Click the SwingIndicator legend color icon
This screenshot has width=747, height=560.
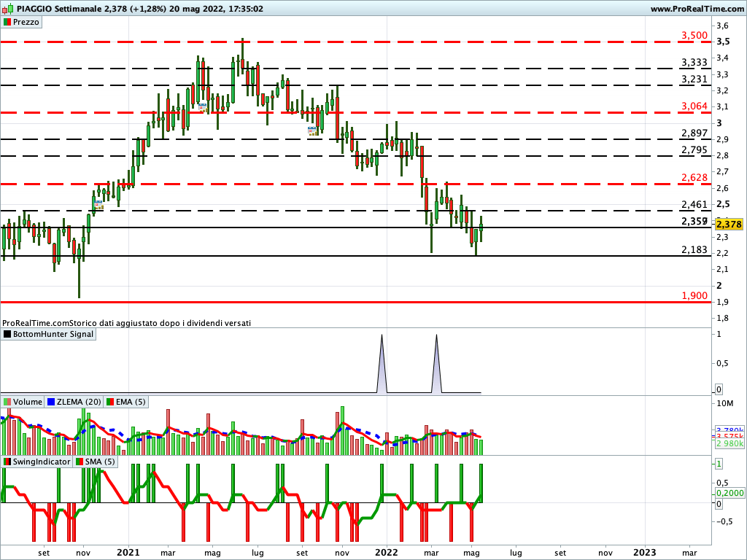click(7, 462)
